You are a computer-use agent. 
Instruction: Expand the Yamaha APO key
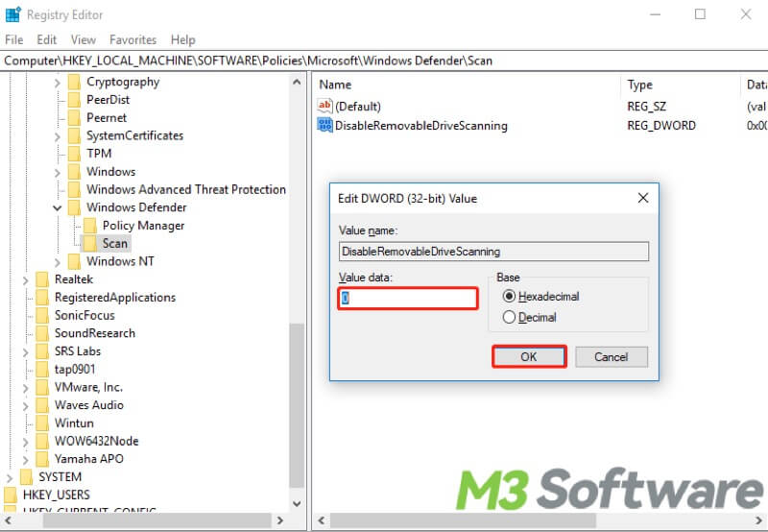(x=26, y=460)
